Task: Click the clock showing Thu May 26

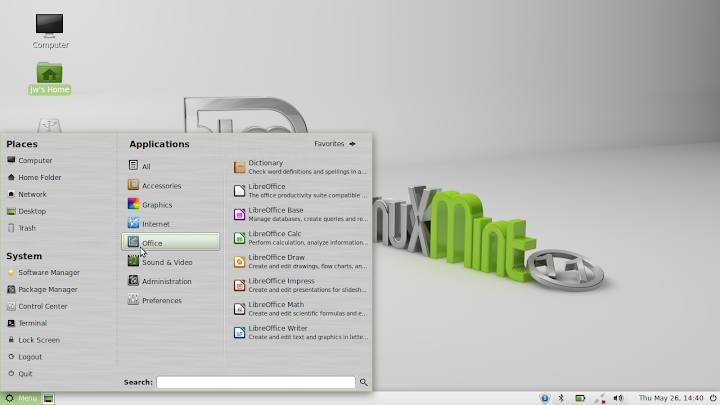Action: [671, 398]
